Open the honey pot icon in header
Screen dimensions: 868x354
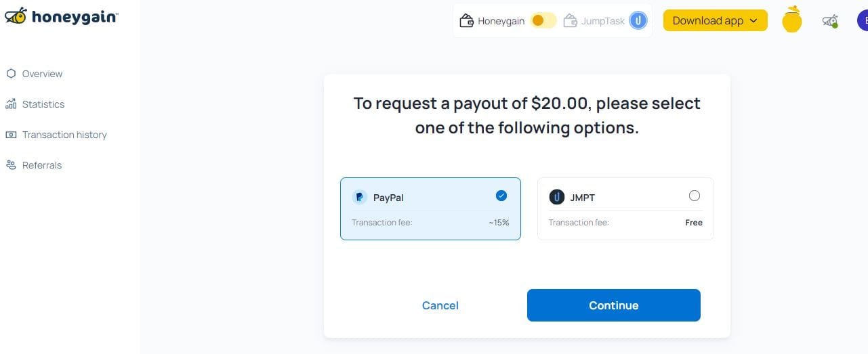tap(791, 20)
